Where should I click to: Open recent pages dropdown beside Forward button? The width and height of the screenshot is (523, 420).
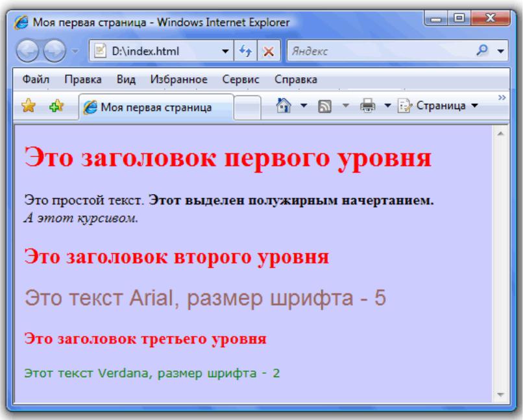click(75, 51)
